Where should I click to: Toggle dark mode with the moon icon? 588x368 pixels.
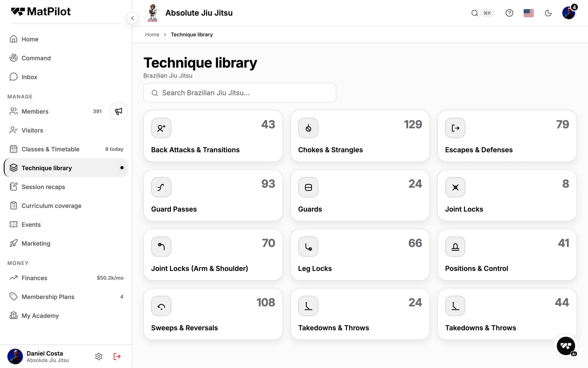pos(548,13)
